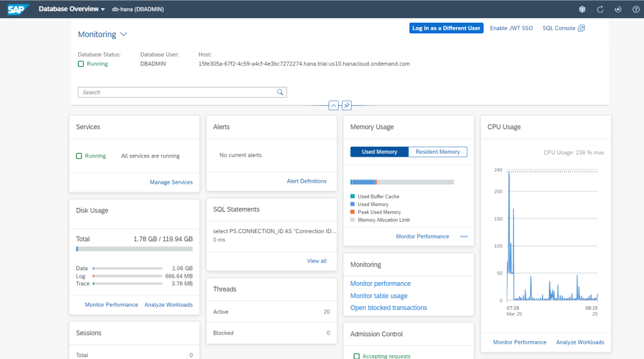Screen dimensions: 644x359
Task: Select the Used Memory segment
Action: tap(379, 152)
